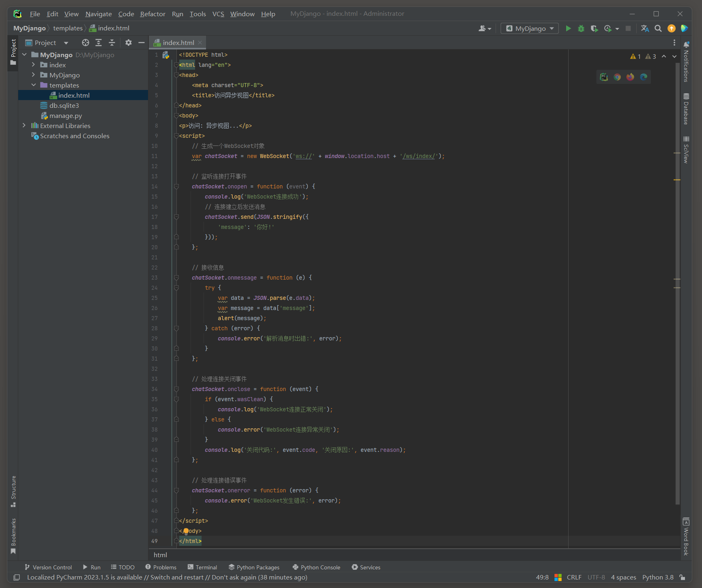Toggle the Notifications panel
The width and height of the screenshot is (702, 588).
(x=686, y=62)
